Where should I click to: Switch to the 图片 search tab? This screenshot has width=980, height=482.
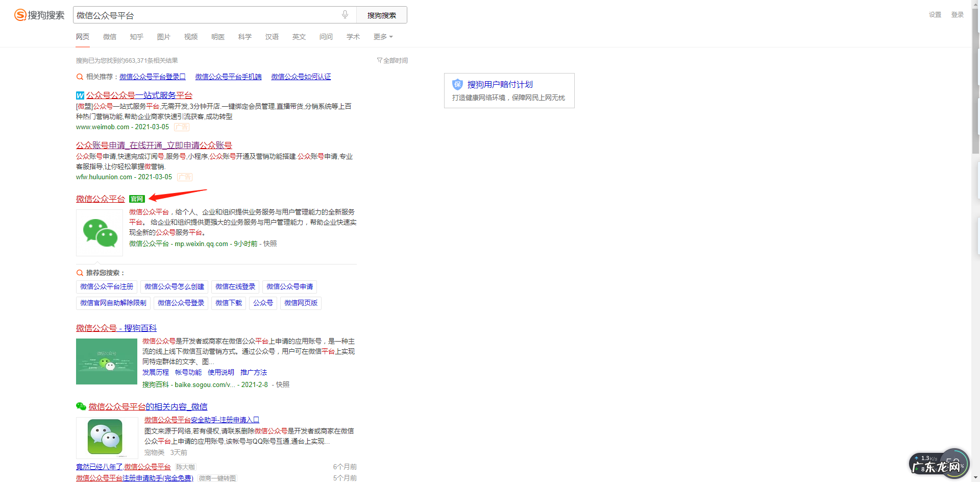pyautogui.click(x=163, y=37)
